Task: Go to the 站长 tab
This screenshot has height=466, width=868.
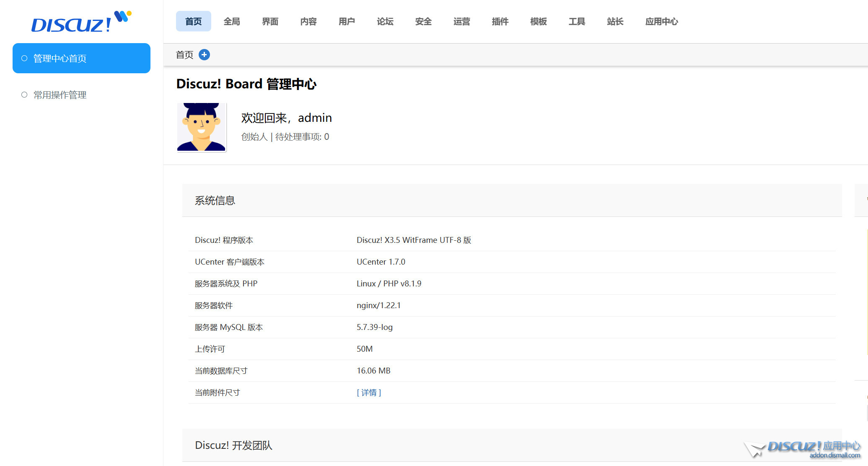Action: [x=615, y=21]
